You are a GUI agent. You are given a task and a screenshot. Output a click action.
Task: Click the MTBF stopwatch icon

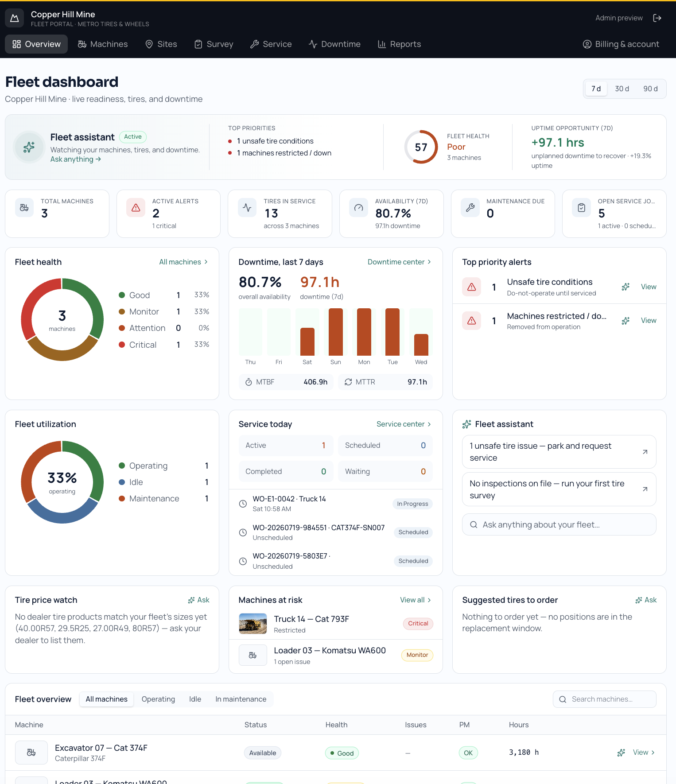pos(249,382)
